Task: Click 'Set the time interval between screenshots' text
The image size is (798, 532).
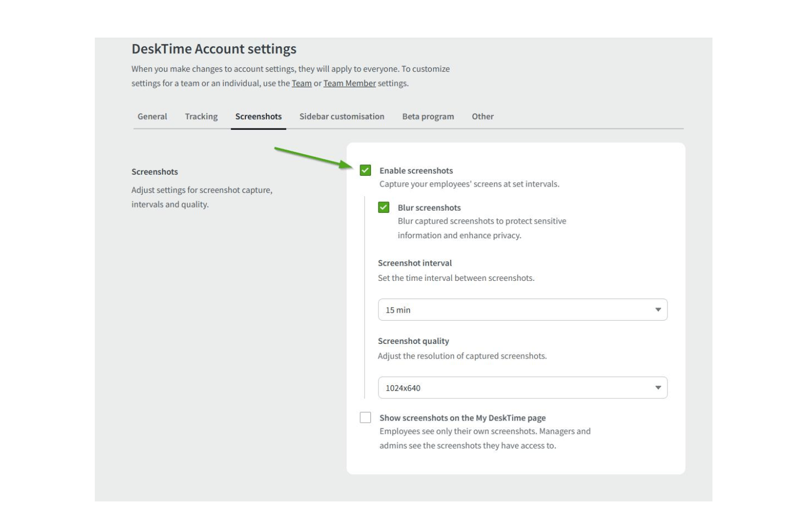Action: [456, 278]
